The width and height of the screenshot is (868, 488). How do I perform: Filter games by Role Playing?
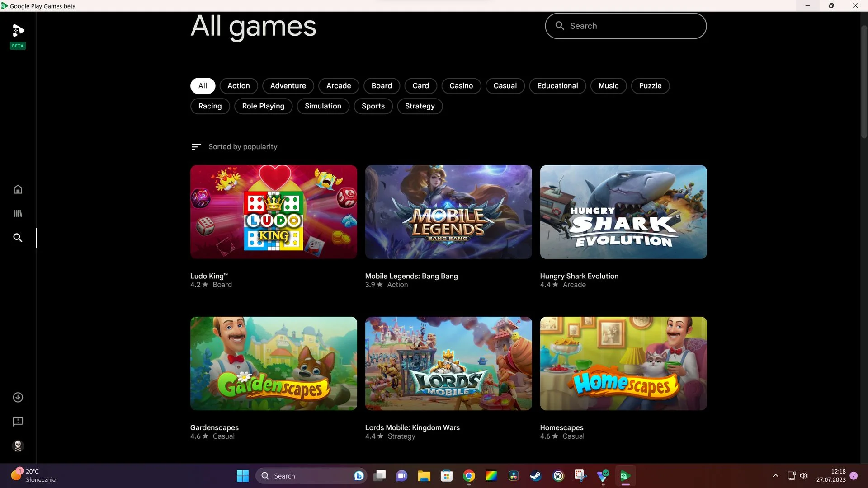click(263, 106)
